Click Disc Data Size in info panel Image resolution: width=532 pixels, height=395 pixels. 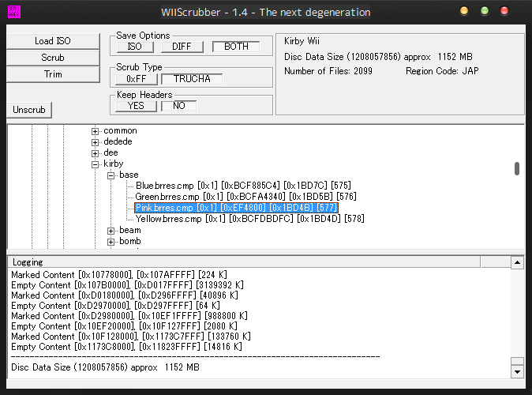pos(378,57)
